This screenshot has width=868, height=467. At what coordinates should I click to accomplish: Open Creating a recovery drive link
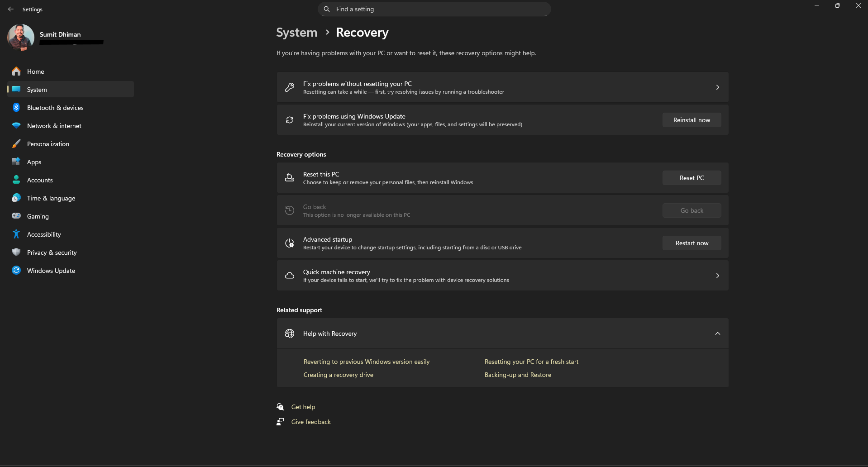coord(339,375)
